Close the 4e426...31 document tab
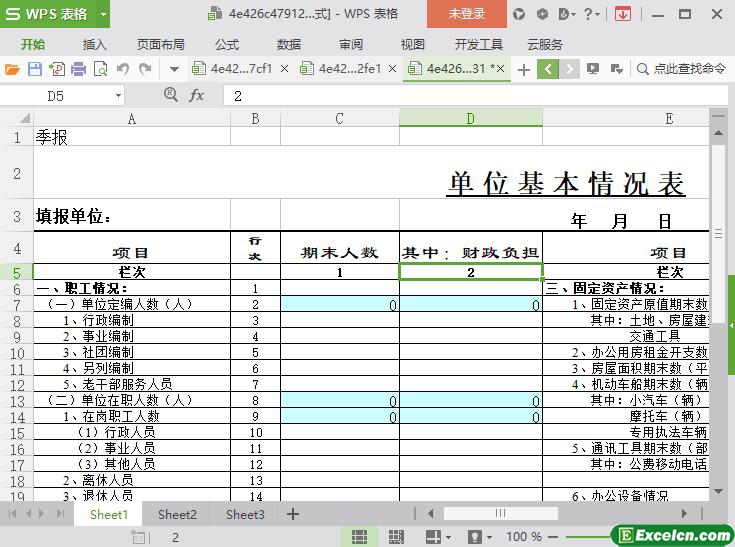Screen dimensions: 735x547 [x=500, y=69]
